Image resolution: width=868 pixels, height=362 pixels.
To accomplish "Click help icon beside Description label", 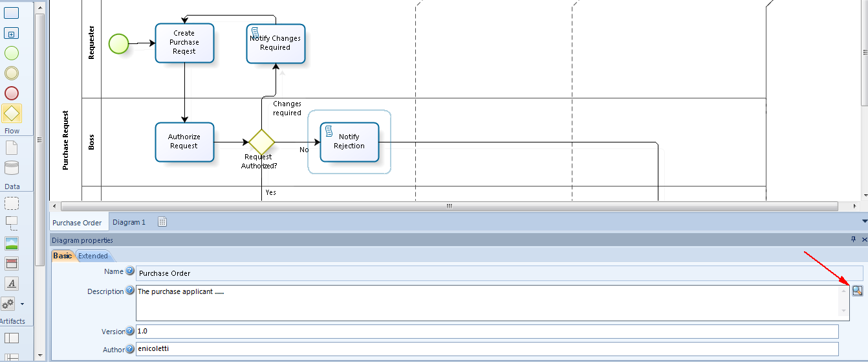I will (130, 291).
